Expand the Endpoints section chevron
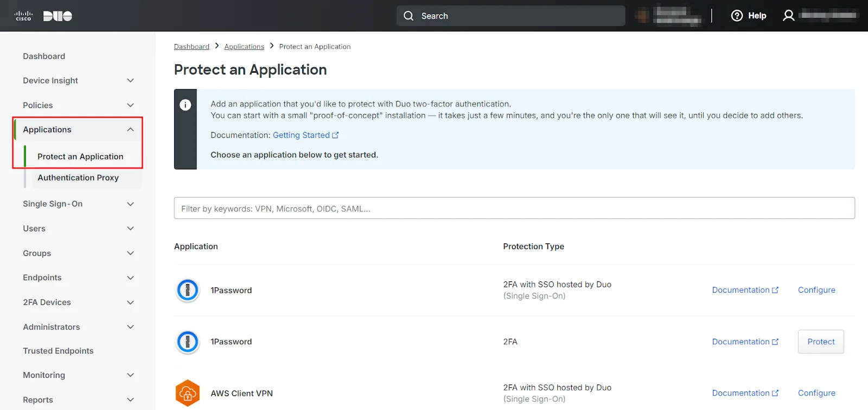 click(130, 277)
